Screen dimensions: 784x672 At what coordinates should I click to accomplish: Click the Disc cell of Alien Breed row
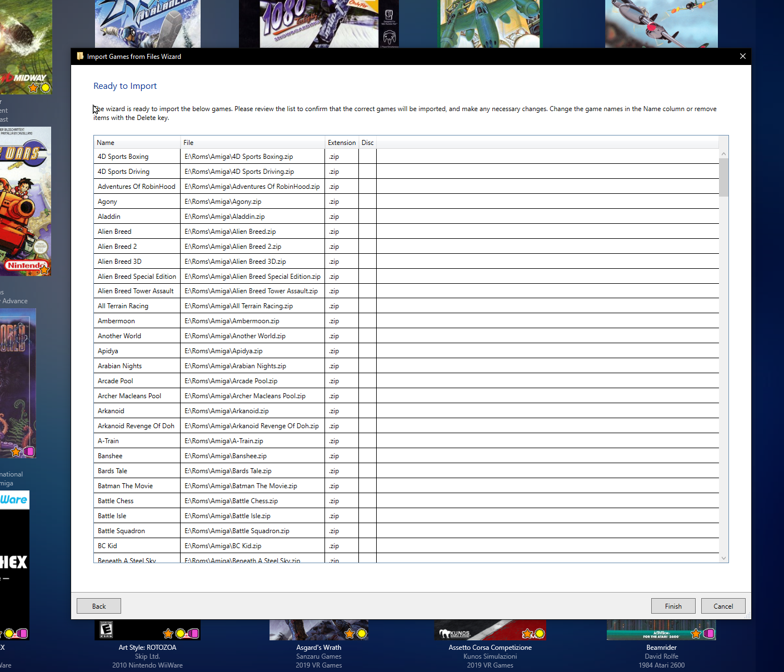pos(367,232)
